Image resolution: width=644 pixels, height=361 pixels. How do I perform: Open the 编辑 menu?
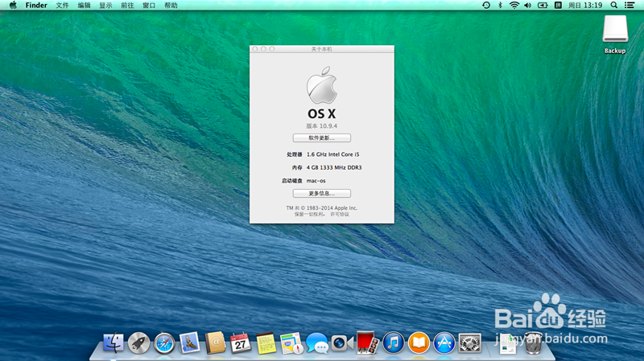tap(85, 6)
